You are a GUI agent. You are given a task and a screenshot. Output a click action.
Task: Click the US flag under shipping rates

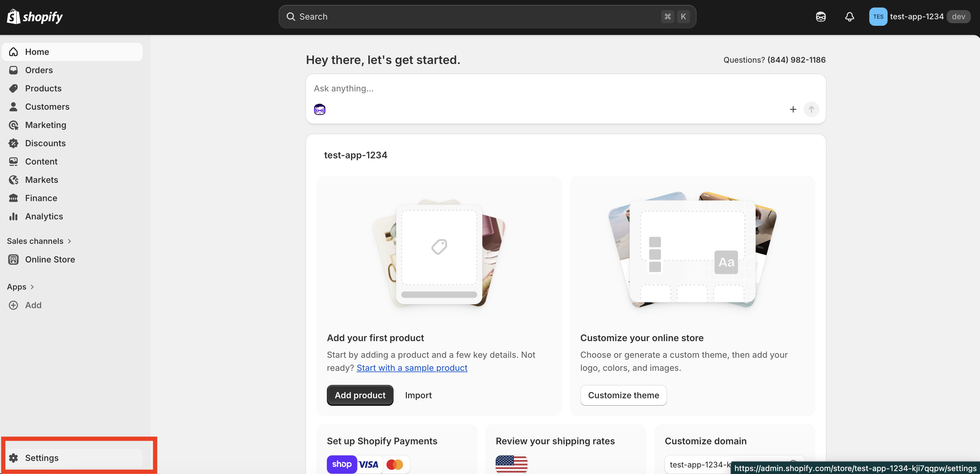(511, 464)
